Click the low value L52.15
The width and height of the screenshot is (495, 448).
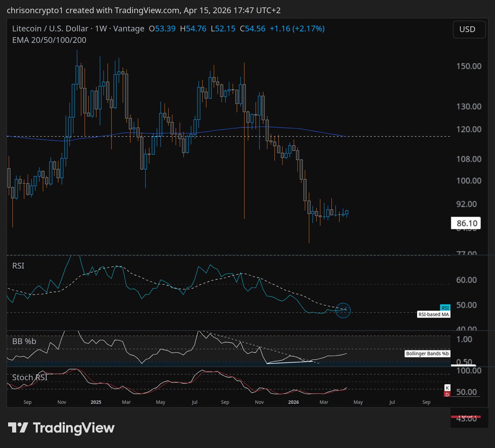pos(223,28)
